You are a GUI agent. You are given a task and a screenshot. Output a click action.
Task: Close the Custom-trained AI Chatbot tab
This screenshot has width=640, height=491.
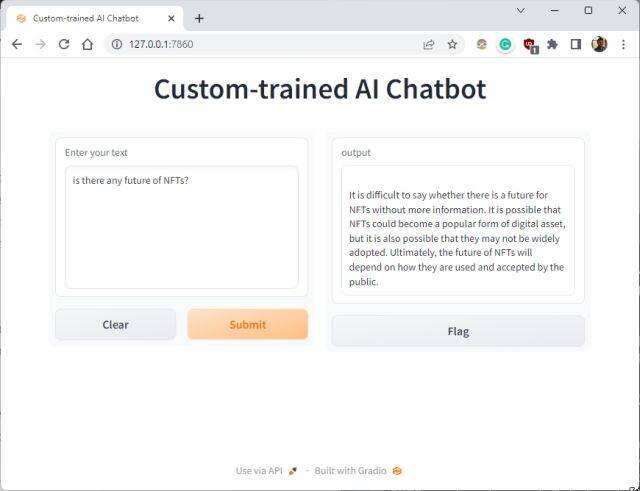[171, 18]
